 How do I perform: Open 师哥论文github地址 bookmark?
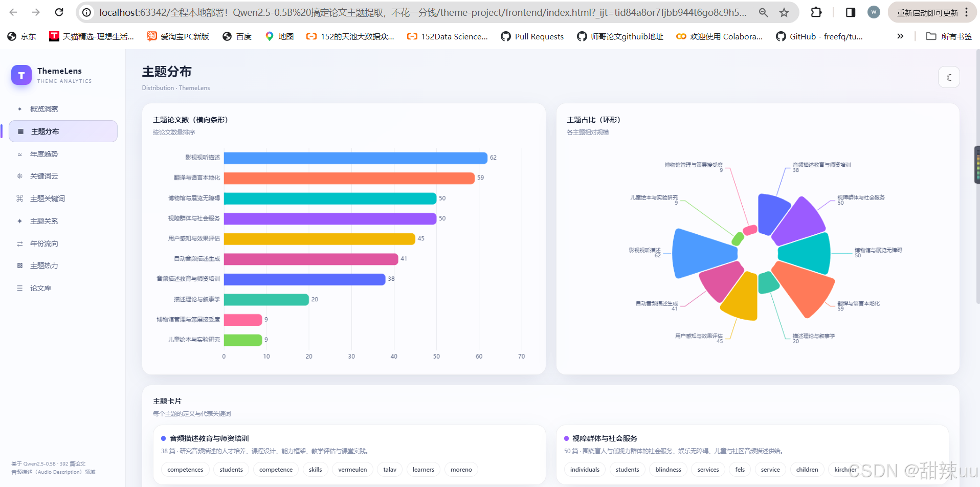620,36
